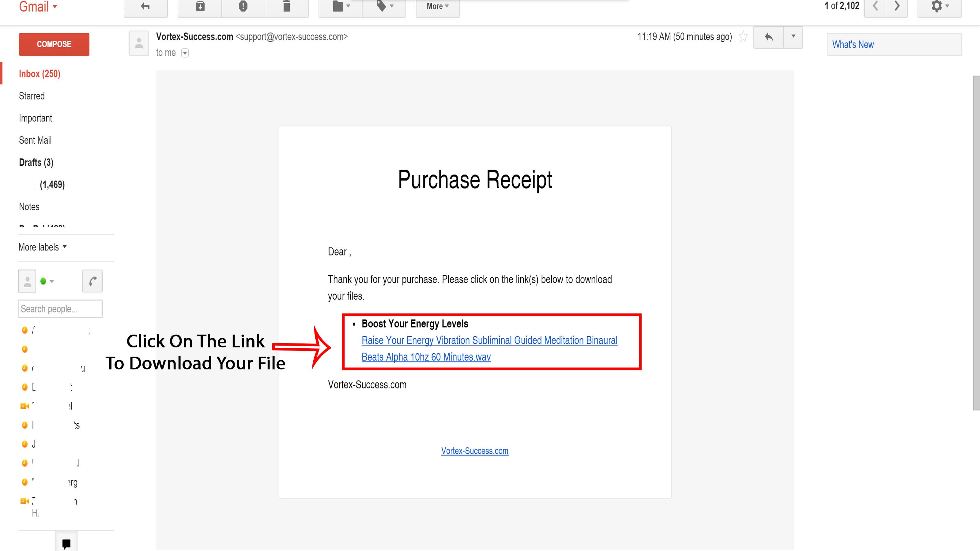Screen dimensions: 980x551
Task: Click the back to inbox arrow
Action: (x=145, y=6)
